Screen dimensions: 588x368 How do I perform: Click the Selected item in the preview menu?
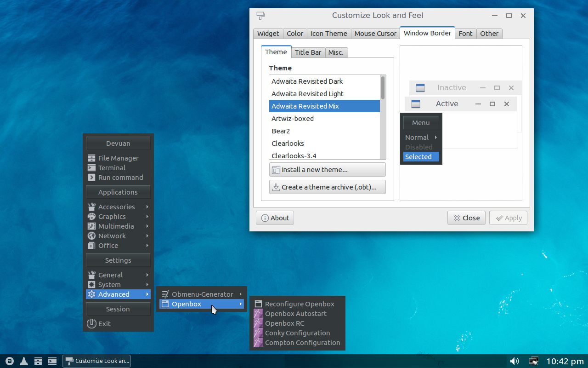[421, 157]
